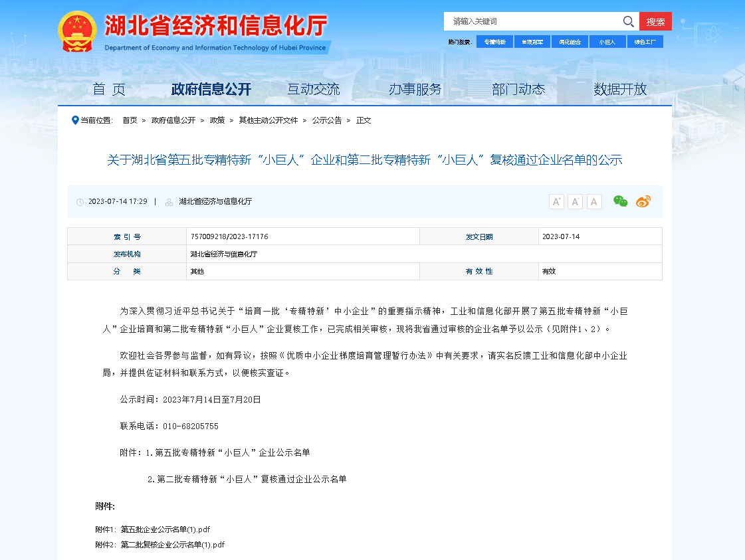Share article via Weibo icon
This screenshot has height=560, width=745.
(x=643, y=201)
